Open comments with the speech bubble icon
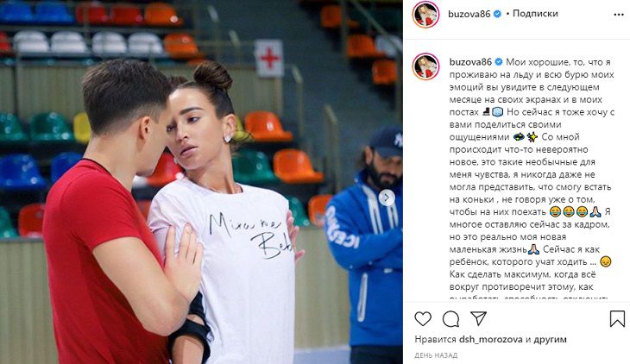The width and height of the screenshot is (630, 364). point(450,319)
